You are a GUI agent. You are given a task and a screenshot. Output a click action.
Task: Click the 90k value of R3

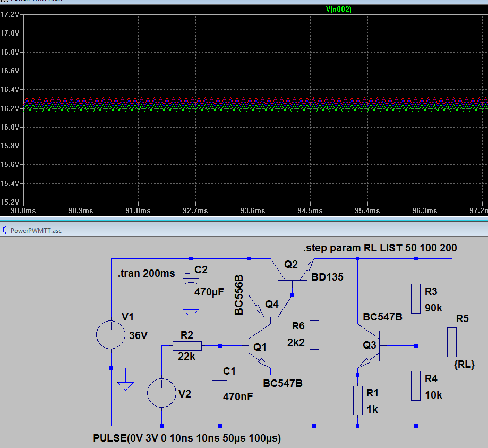tap(433, 308)
